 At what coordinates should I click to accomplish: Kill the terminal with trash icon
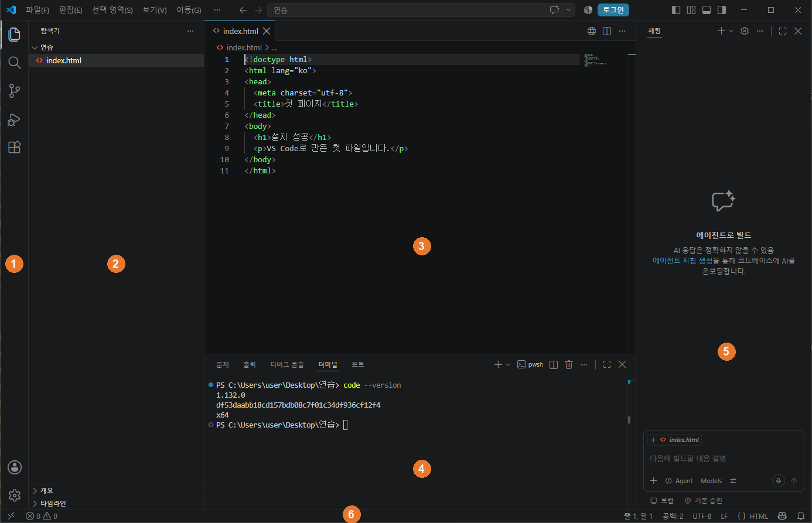point(569,364)
